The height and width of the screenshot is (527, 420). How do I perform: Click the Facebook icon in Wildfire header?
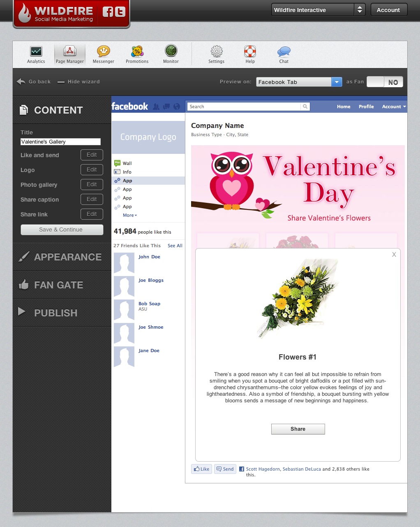coord(108,12)
